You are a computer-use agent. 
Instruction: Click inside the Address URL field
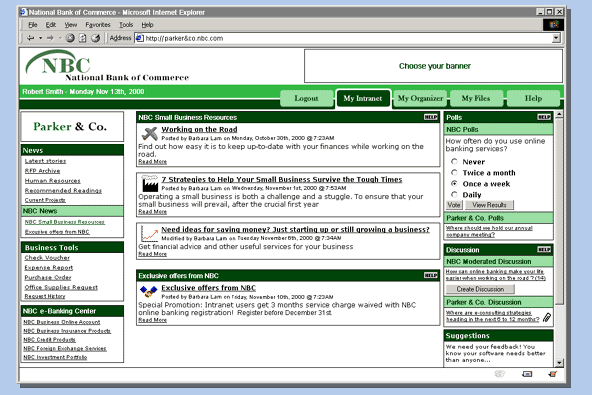[347, 38]
